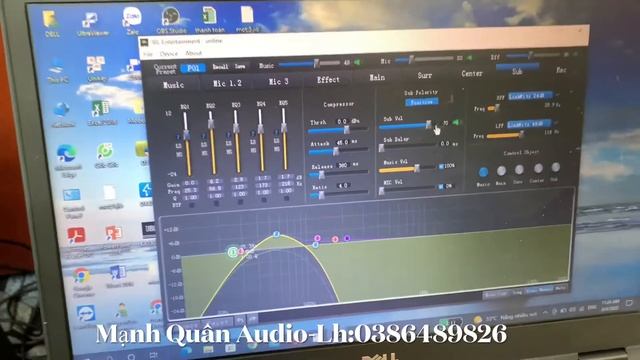
Task: Open the Device menu
Action: point(169,53)
